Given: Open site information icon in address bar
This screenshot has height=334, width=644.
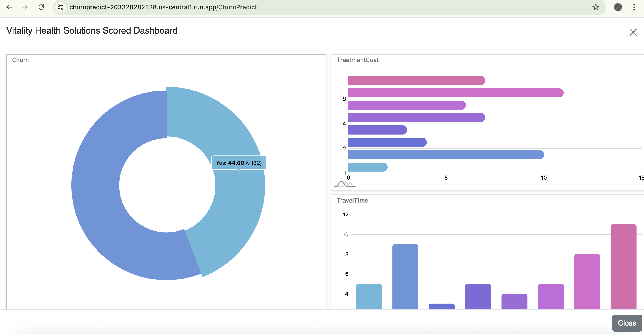Looking at the screenshot, I should click(60, 7).
